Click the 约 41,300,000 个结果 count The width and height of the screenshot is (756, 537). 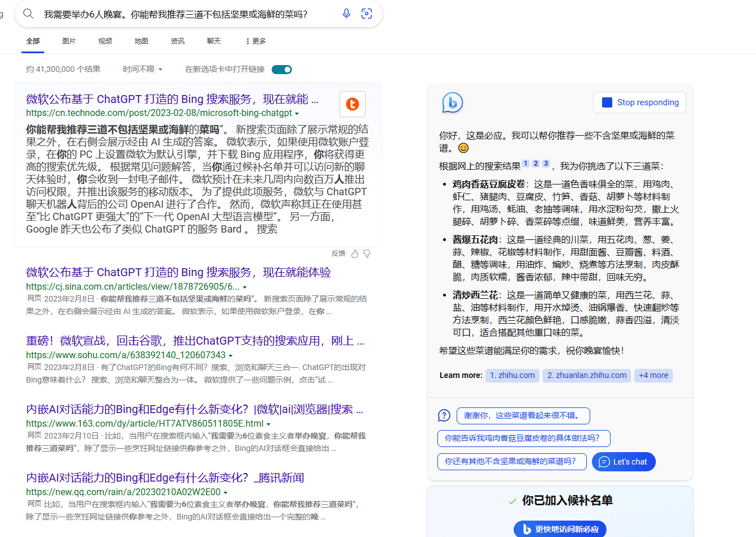[x=63, y=69]
